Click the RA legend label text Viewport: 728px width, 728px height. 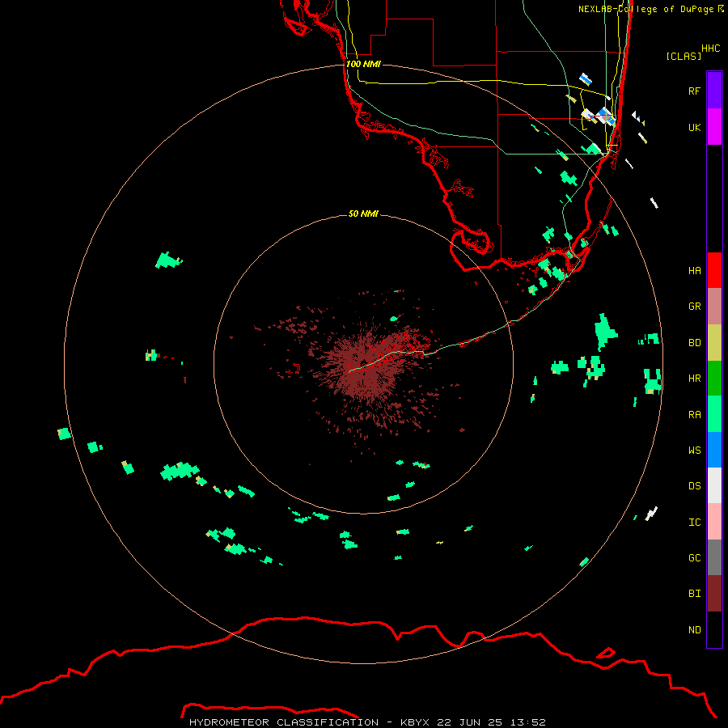click(694, 415)
